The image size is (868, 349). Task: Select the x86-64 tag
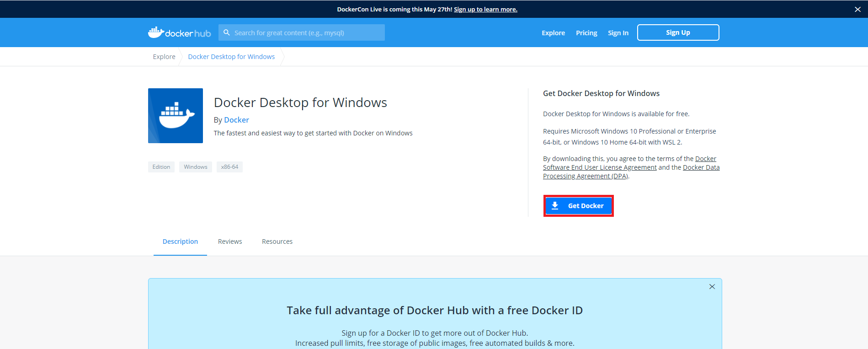229,167
